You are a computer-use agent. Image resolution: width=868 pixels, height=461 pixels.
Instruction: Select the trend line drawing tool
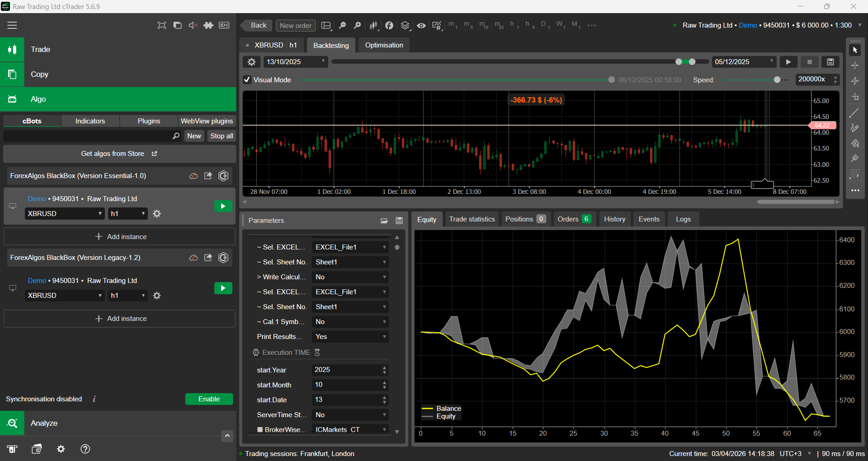tap(854, 113)
